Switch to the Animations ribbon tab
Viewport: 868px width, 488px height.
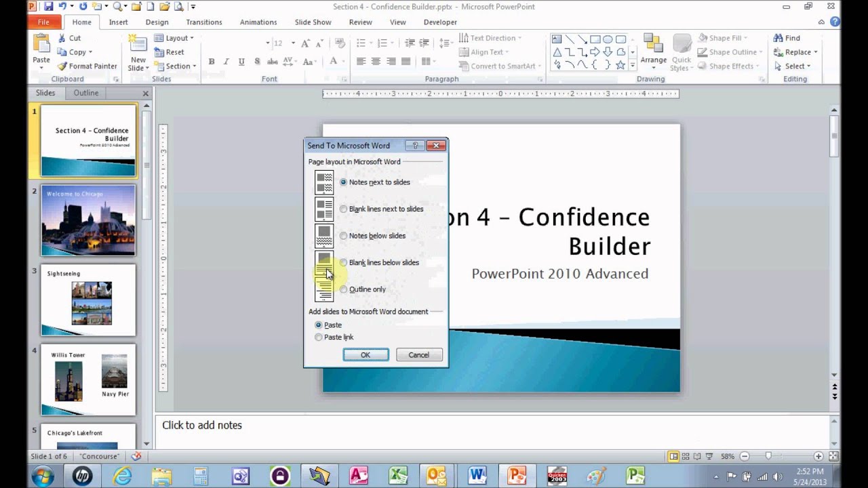click(258, 22)
